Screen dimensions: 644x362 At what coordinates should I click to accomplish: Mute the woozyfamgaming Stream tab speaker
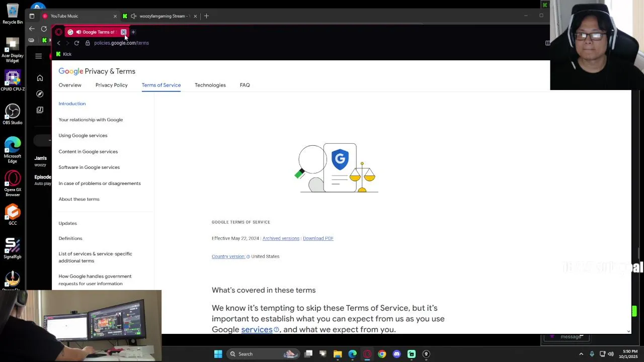pos(133,16)
